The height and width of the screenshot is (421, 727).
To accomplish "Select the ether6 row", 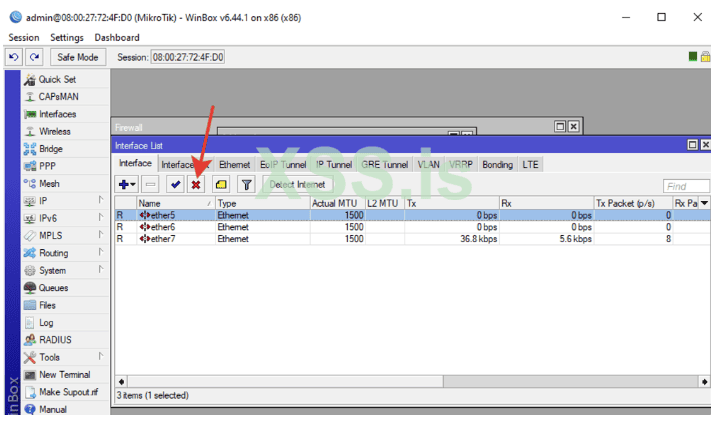I will click(x=412, y=227).
